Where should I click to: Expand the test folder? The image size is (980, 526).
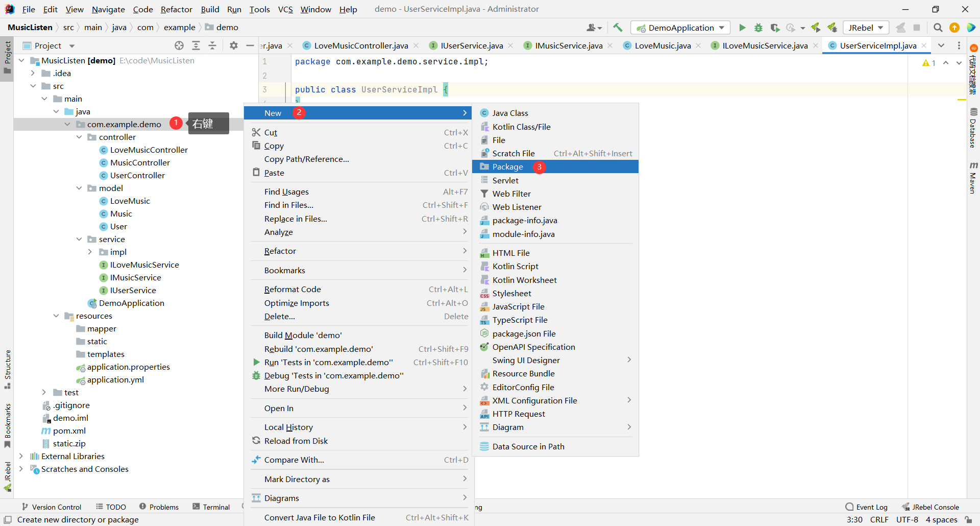pyautogui.click(x=44, y=392)
